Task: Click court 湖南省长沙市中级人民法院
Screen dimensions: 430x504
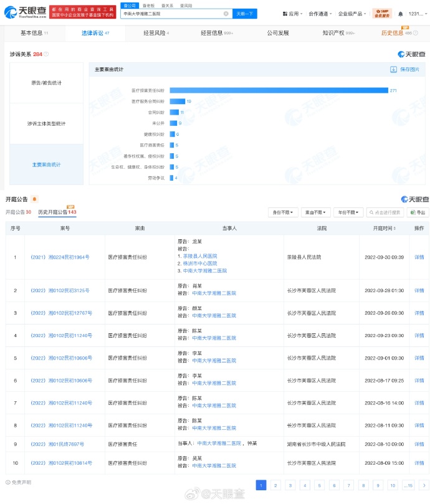Action: 316,444
